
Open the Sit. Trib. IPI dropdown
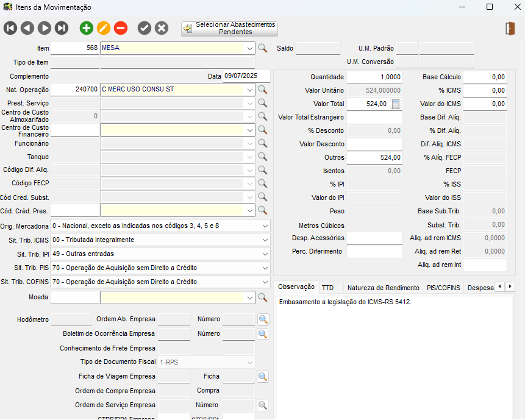click(x=265, y=254)
